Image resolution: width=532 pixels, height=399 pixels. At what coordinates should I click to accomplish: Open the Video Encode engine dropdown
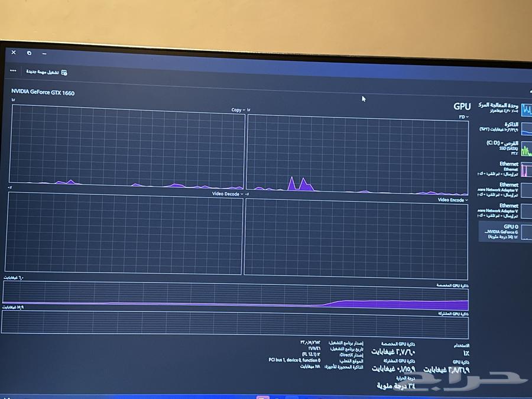click(453, 200)
